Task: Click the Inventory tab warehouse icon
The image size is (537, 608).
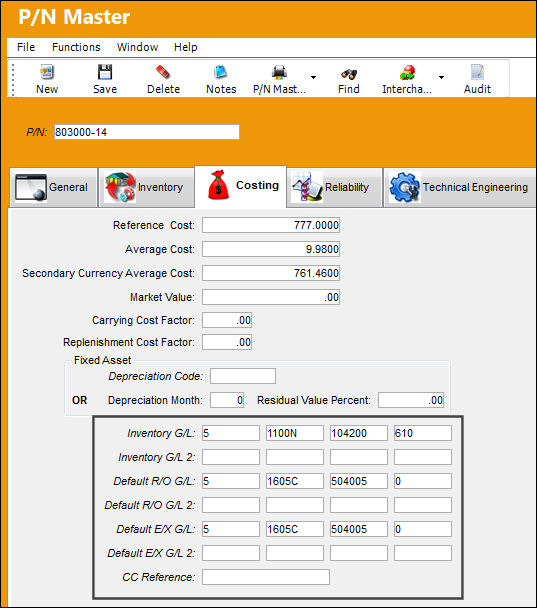Action: [120, 187]
